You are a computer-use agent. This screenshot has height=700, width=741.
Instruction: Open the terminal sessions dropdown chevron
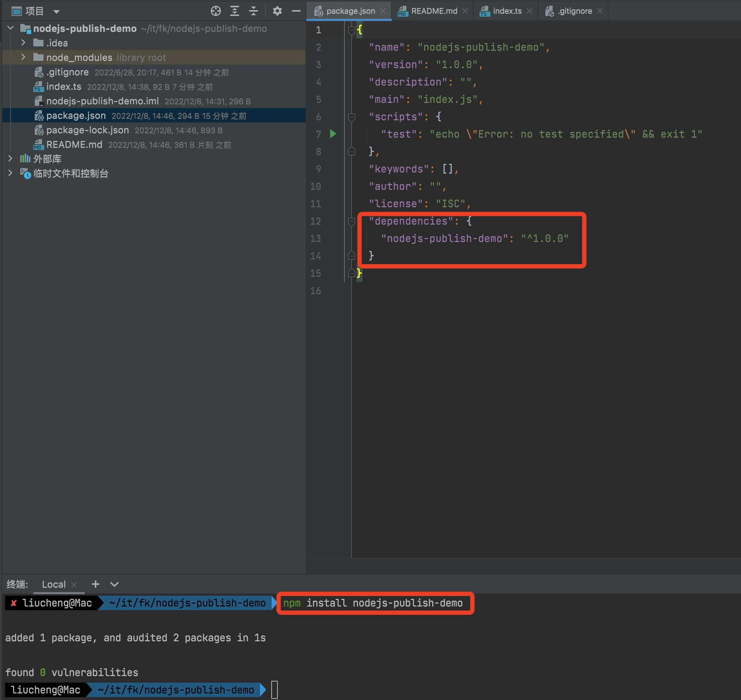click(x=114, y=584)
